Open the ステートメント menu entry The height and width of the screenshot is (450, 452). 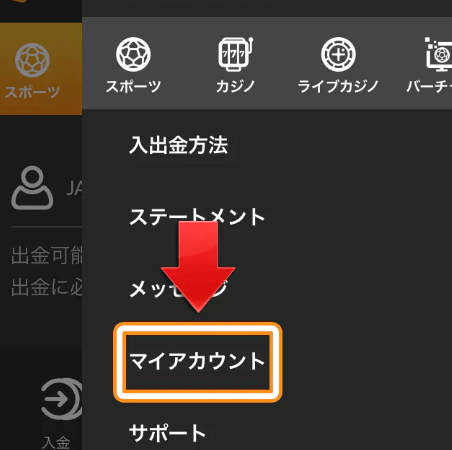pos(197,217)
